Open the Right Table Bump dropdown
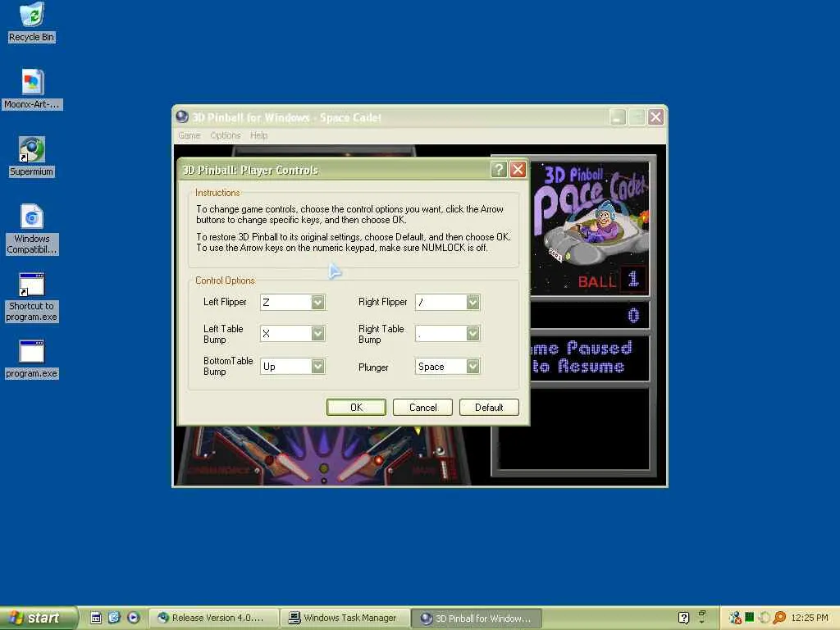This screenshot has width=840, height=630. coord(472,334)
